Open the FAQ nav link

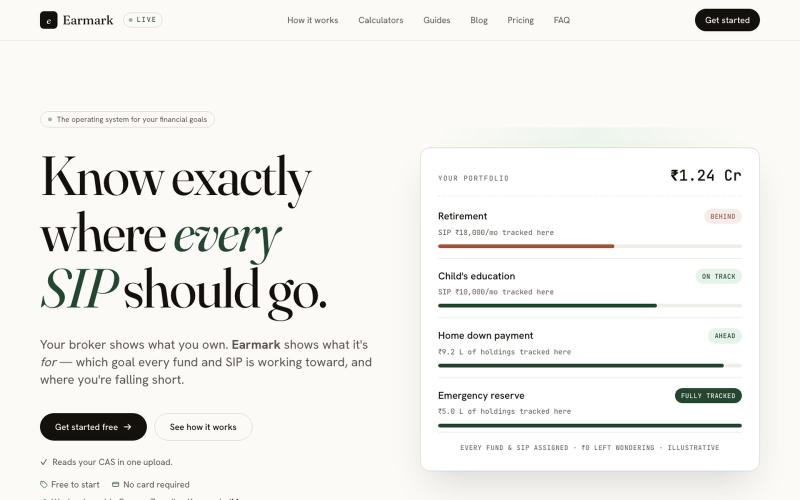[562, 20]
